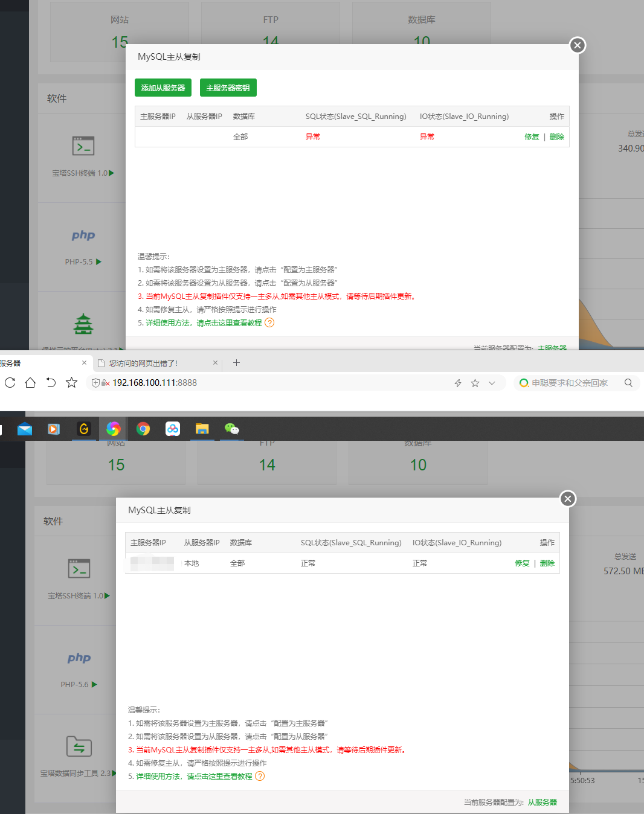The height and width of the screenshot is (814, 644).
Task: Go to browser home page icon
Action: (x=30, y=383)
